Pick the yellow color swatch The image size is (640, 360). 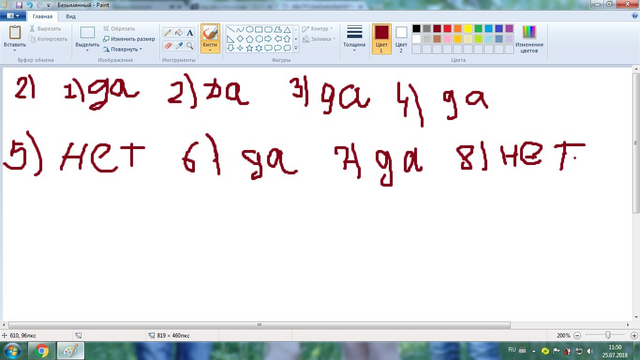pyautogui.click(x=468, y=29)
